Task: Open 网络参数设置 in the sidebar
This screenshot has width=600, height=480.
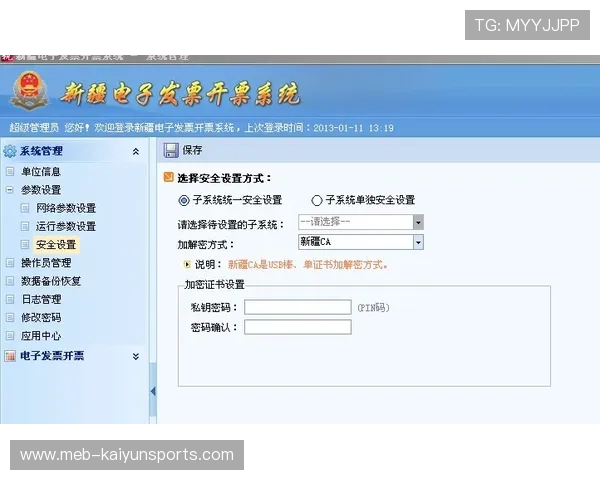Action: click(66, 208)
